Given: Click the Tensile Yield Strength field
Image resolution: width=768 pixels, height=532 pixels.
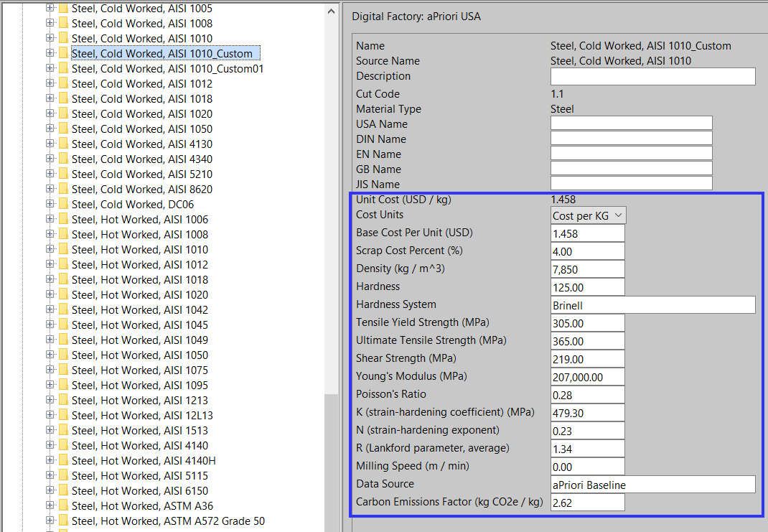Looking at the screenshot, I should click(588, 323).
